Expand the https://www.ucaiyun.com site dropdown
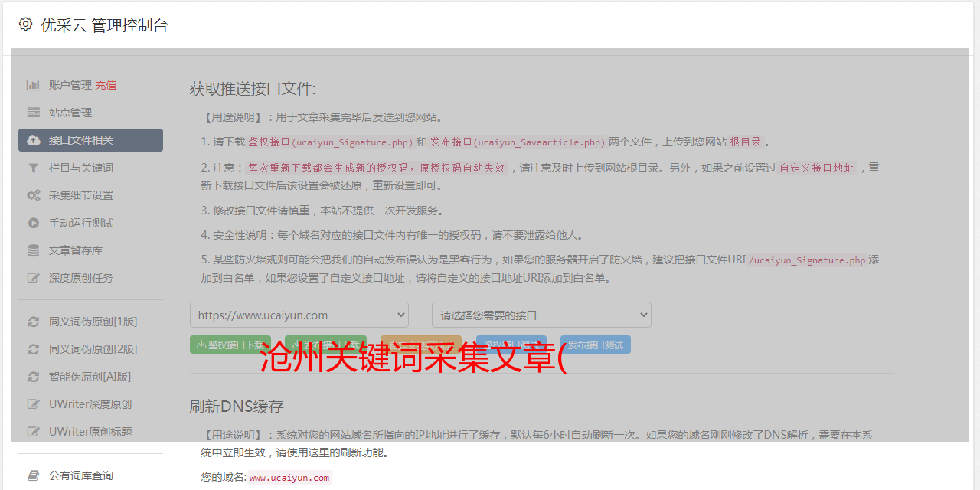This screenshot has height=490, width=980. click(x=299, y=315)
